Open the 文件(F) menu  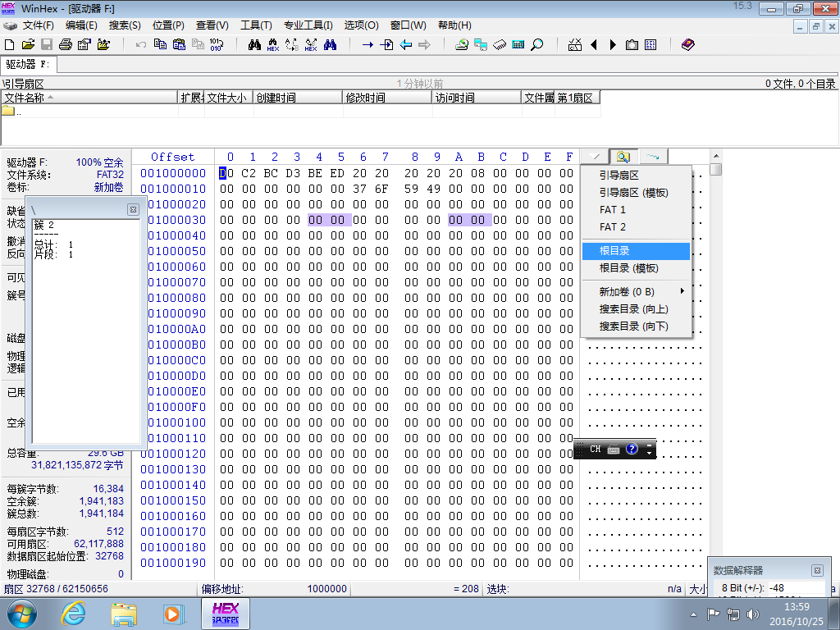(38, 25)
